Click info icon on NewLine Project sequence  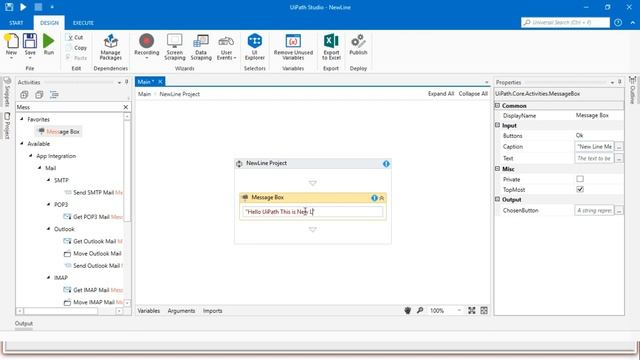click(386, 164)
